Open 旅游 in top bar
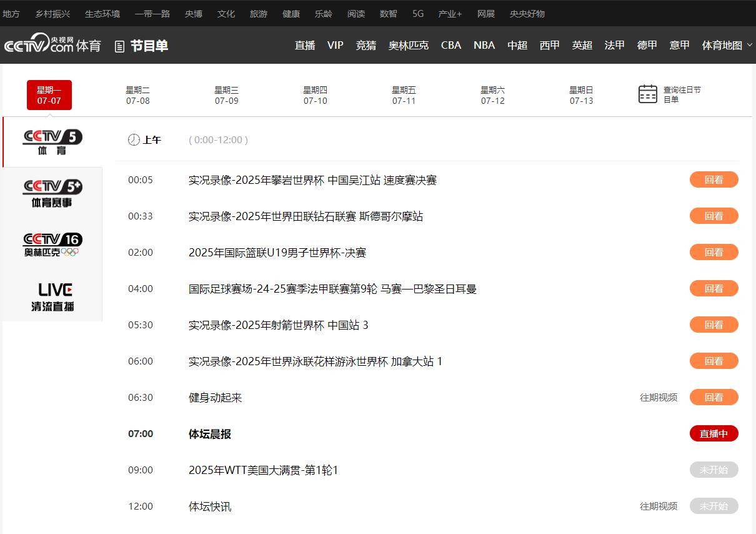 259,13
